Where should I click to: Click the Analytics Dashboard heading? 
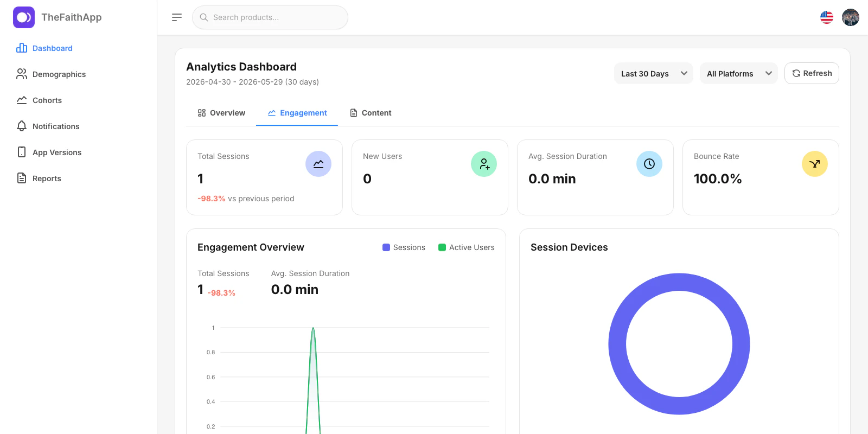241,67
